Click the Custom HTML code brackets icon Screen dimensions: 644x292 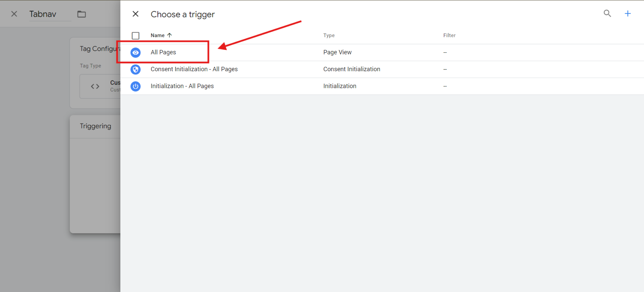pos(95,86)
